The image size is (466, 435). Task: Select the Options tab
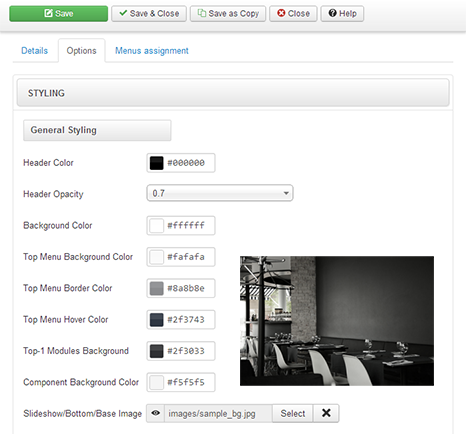(x=81, y=51)
